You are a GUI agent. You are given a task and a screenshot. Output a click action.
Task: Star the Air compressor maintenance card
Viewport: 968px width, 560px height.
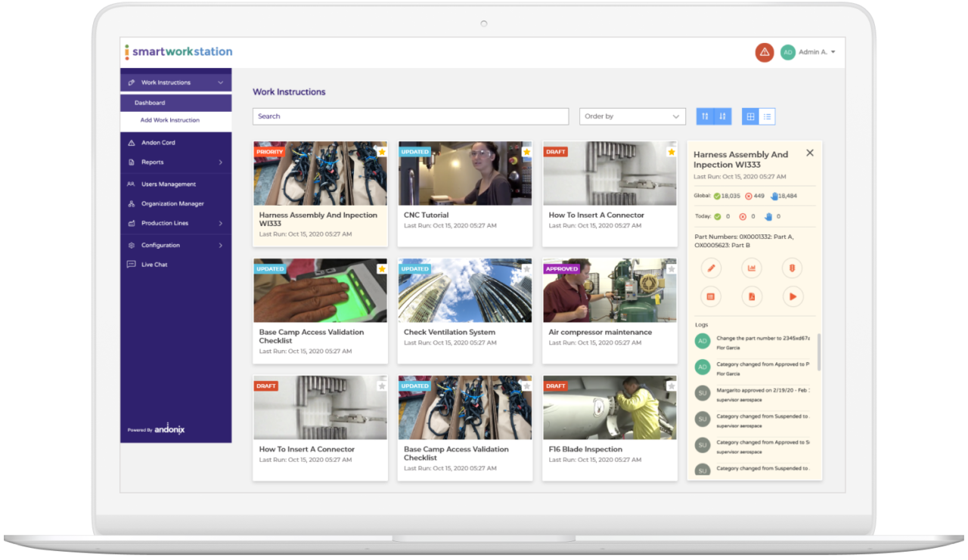671,269
